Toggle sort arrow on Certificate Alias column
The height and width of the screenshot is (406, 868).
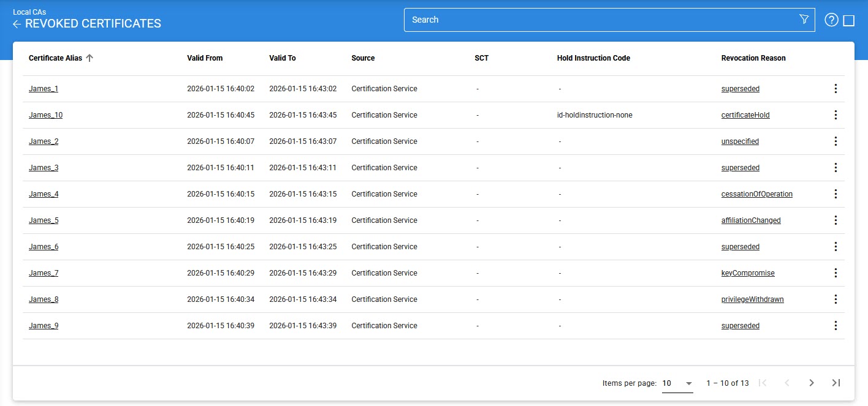coord(89,58)
